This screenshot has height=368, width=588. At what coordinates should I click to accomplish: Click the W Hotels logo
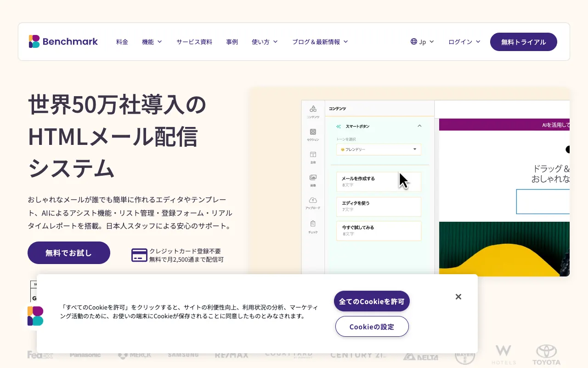[503, 355]
